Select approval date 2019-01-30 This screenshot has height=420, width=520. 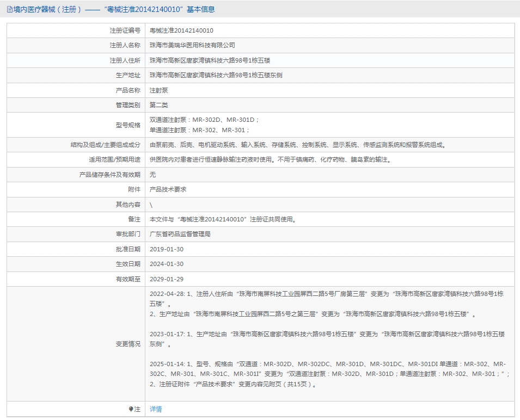point(167,249)
